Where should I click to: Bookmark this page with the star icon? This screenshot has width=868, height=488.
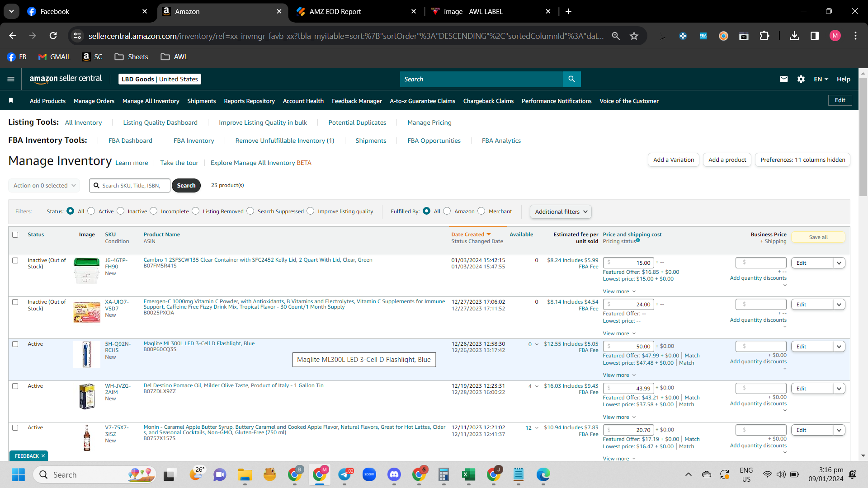[x=634, y=36]
